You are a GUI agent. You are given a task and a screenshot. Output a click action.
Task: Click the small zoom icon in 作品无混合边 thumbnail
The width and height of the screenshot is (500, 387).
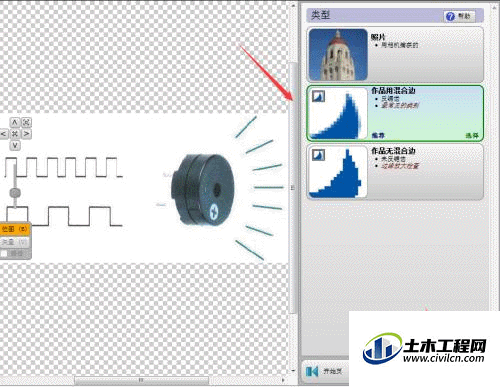(x=318, y=155)
